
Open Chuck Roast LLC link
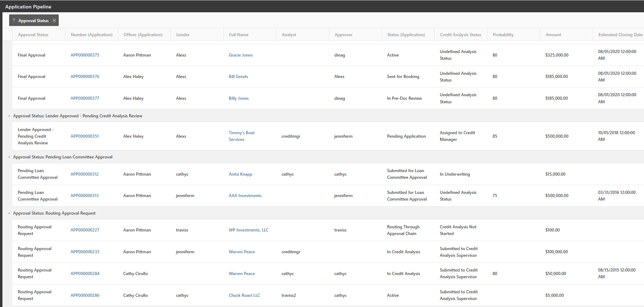[x=244, y=295]
